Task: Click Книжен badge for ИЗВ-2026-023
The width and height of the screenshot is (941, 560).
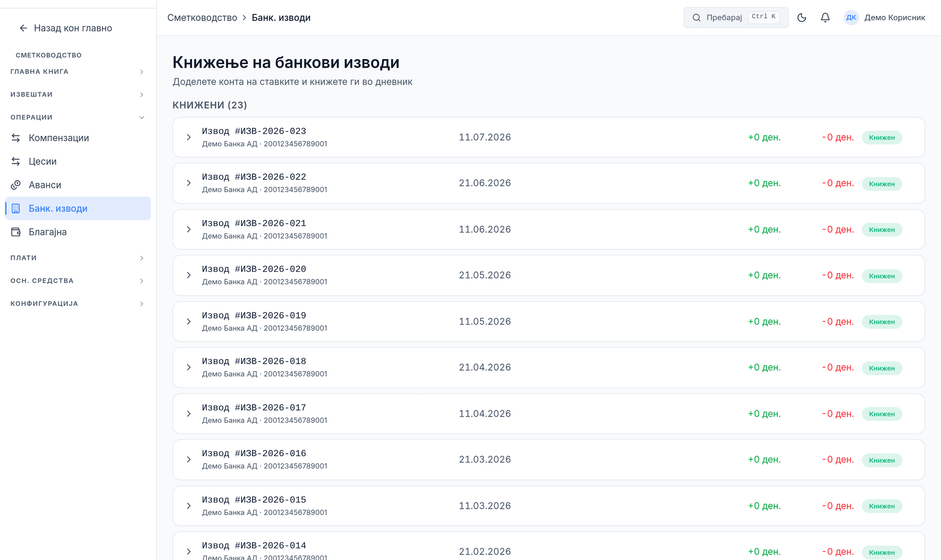Action: pos(882,138)
